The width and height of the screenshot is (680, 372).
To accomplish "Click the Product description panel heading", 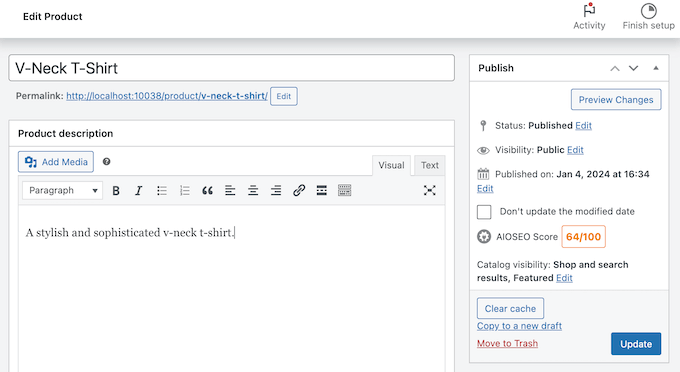I will coord(65,134).
